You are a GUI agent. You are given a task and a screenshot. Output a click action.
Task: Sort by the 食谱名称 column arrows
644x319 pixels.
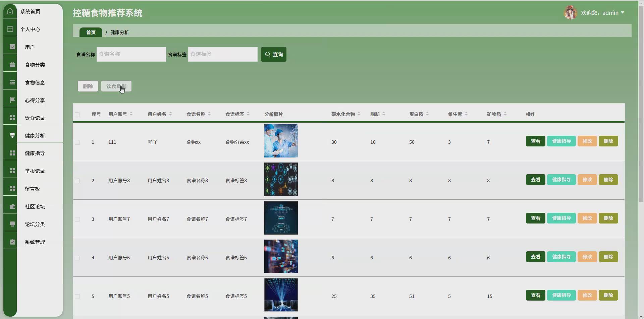click(x=209, y=114)
